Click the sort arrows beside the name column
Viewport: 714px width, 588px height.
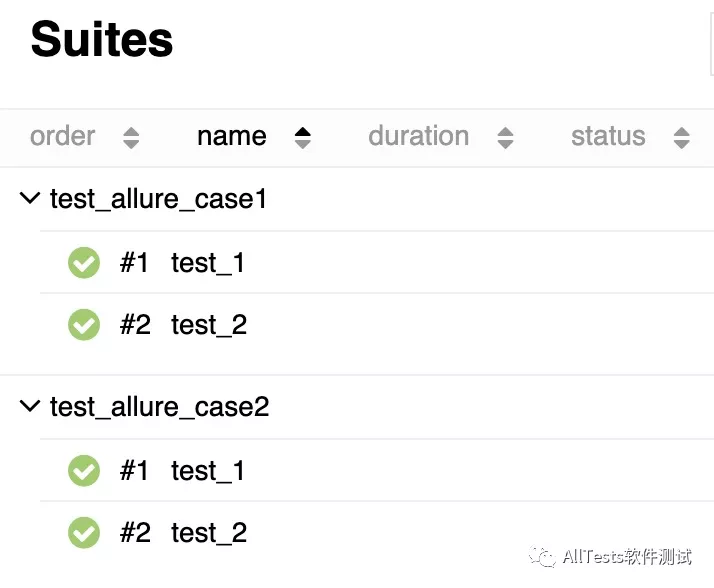coord(303,138)
